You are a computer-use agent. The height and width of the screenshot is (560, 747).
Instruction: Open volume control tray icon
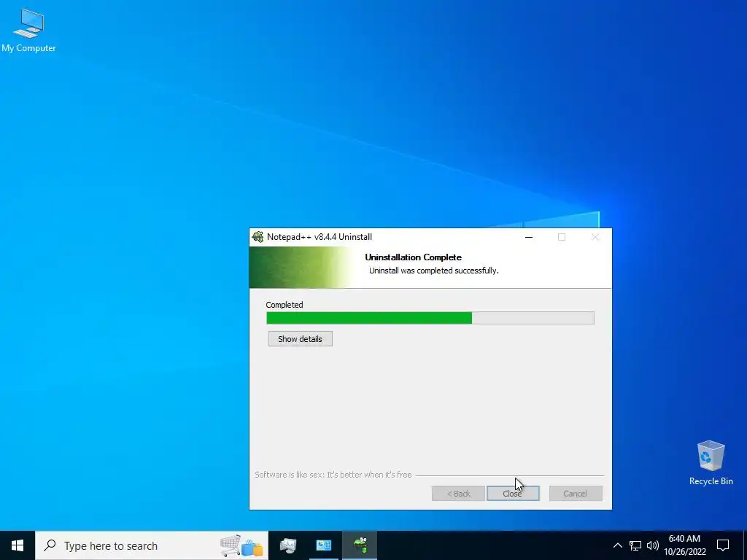653,545
